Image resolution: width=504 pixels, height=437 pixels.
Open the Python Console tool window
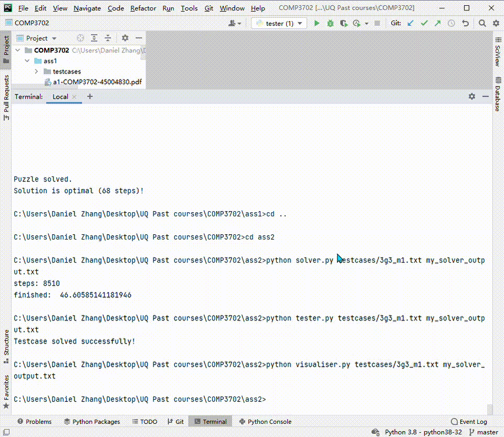coord(266,421)
